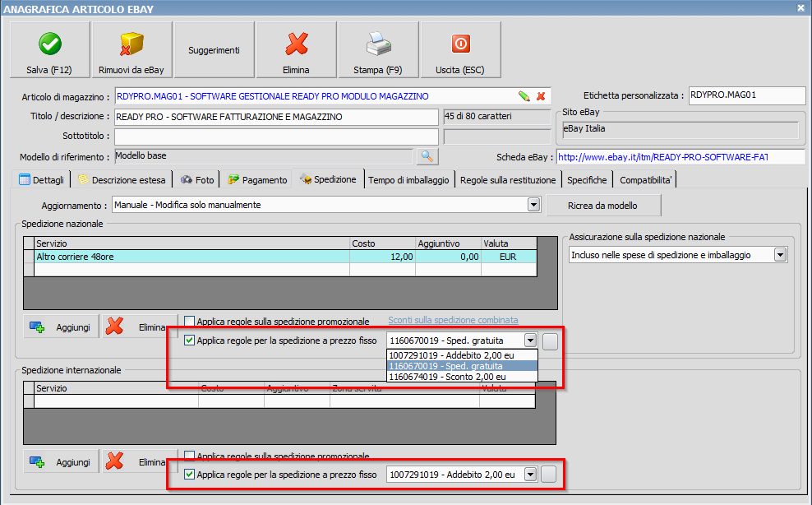Click the EUR Valuta cell
Image resolution: width=812 pixels, height=505 pixels.
[509, 257]
